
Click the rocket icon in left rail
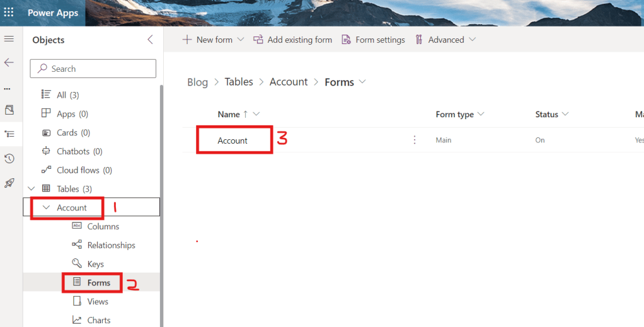(9, 183)
